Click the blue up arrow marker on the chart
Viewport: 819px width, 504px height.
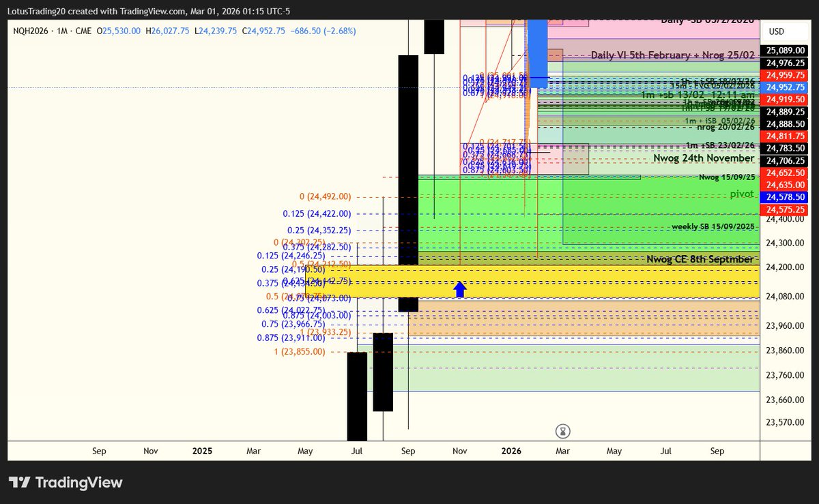[x=460, y=288]
